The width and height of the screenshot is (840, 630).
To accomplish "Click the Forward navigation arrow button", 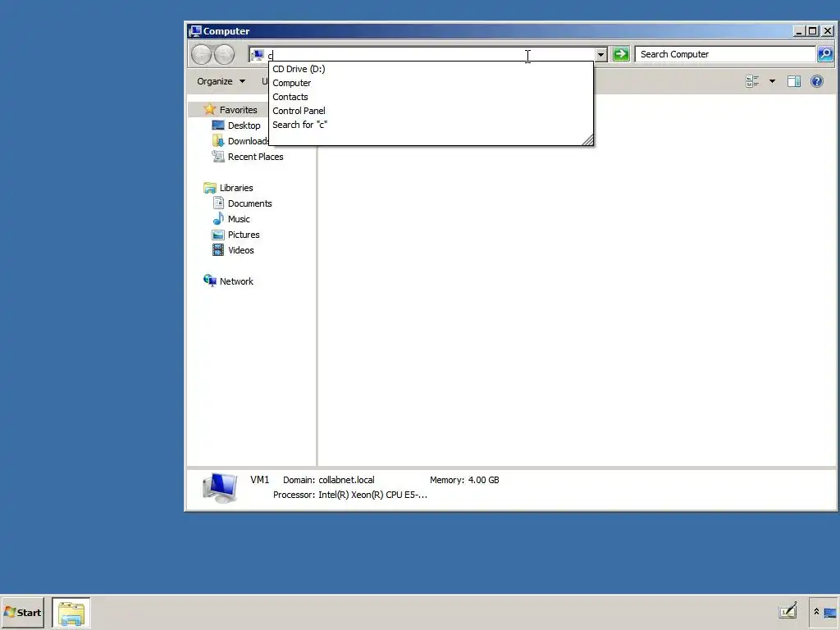I will tap(225, 55).
